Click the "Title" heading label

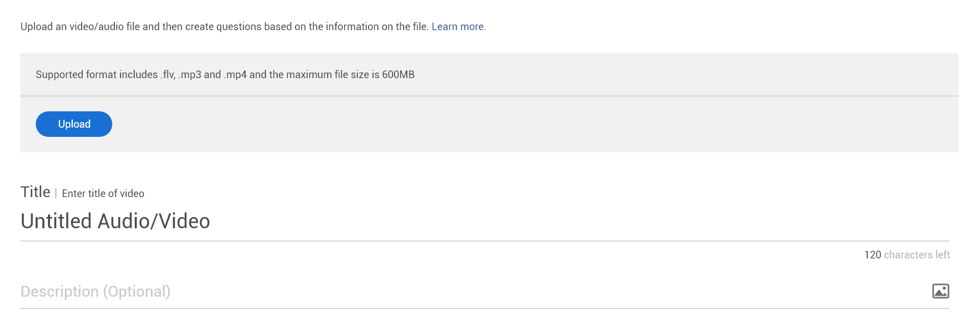(35, 192)
